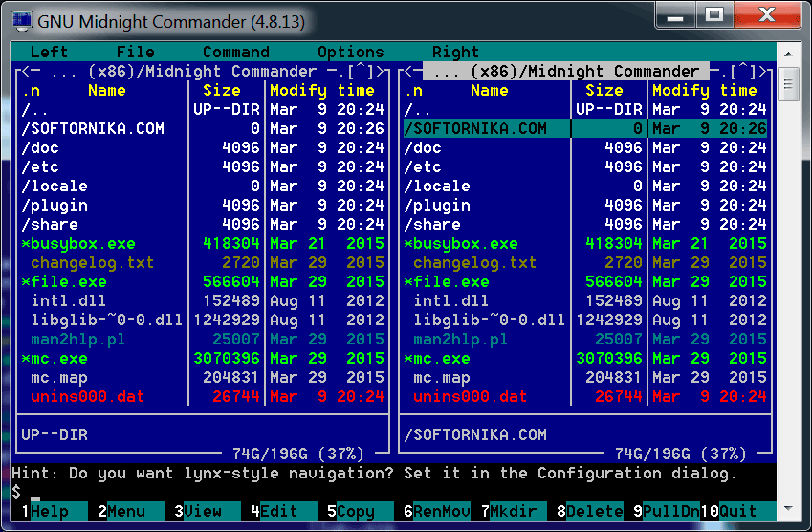The width and height of the screenshot is (812, 532).
Task: Open the Left menu
Action: coord(49,53)
